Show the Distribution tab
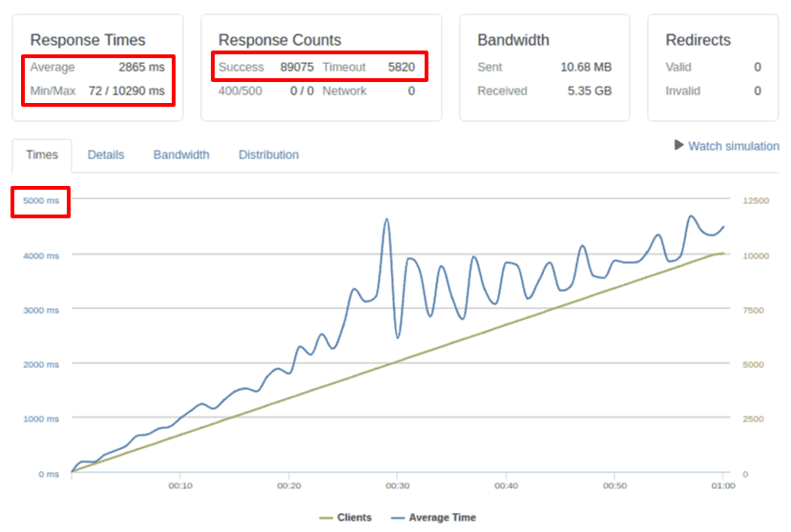The image size is (791, 532). click(268, 154)
